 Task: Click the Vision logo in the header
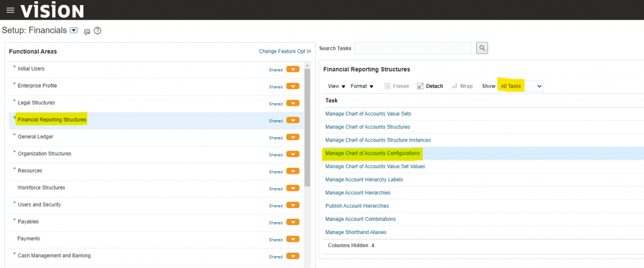(x=52, y=11)
